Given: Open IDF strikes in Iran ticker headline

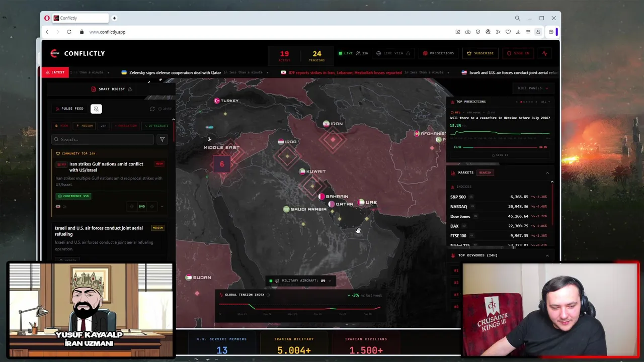Looking at the screenshot, I should 345,72.
